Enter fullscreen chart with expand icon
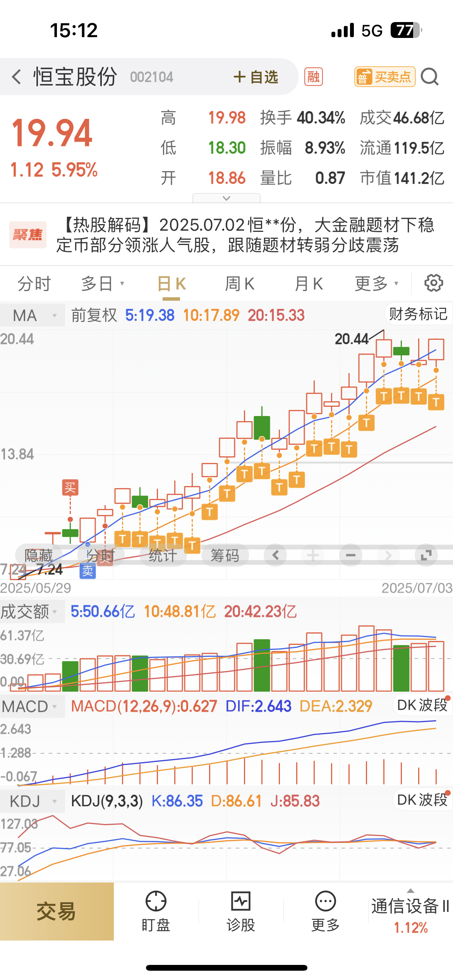 click(426, 555)
